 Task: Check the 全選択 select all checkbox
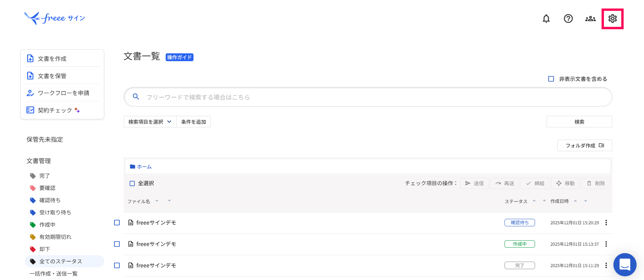132,183
